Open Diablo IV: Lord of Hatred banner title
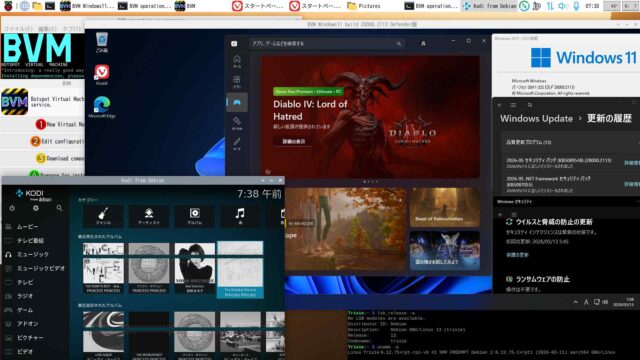640x360 pixels. [x=310, y=110]
